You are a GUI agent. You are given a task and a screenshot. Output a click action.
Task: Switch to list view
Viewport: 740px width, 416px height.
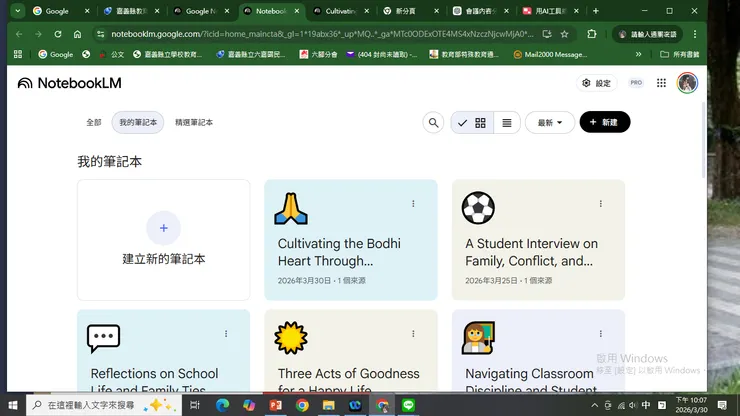pyautogui.click(x=507, y=123)
